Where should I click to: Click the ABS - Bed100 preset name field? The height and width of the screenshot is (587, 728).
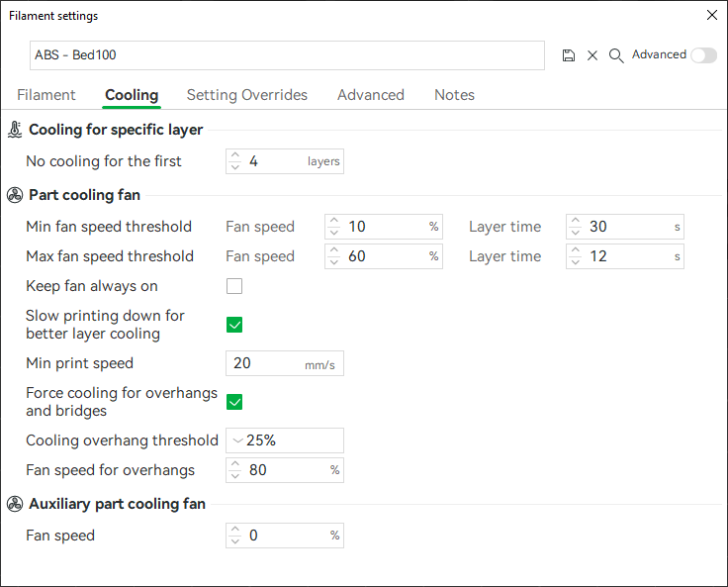287,55
